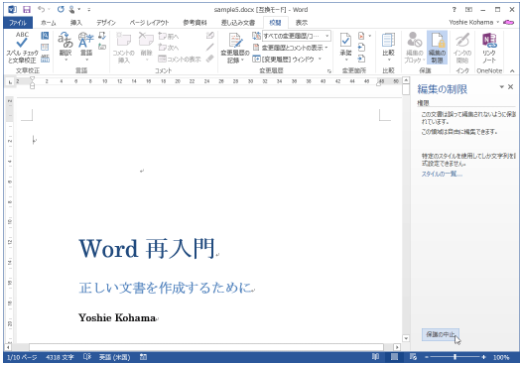Switch to Print Layout view in status bar
This screenshot has height=365, width=520.
coord(394,357)
